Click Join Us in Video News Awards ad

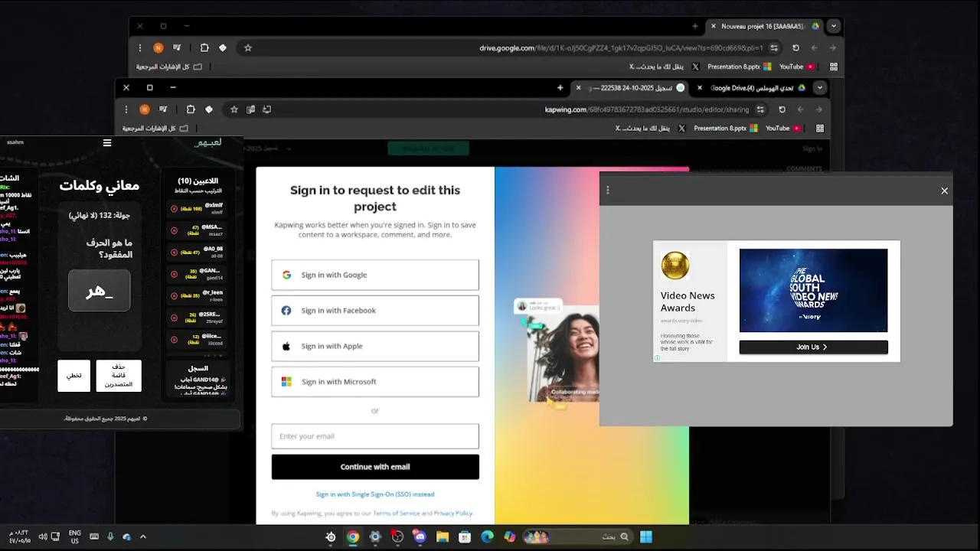click(813, 347)
